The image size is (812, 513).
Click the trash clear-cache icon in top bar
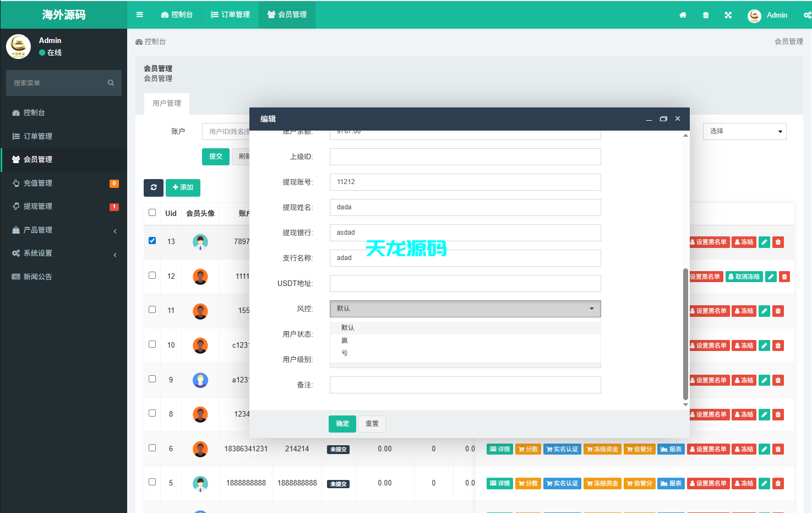click(x=705, y=15)
